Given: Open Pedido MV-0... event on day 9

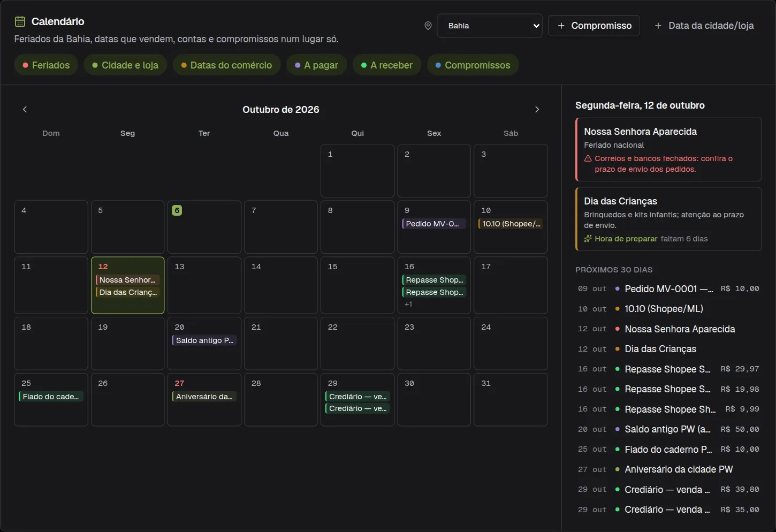Looking at the screenshot, I should [x=434, y=224].
